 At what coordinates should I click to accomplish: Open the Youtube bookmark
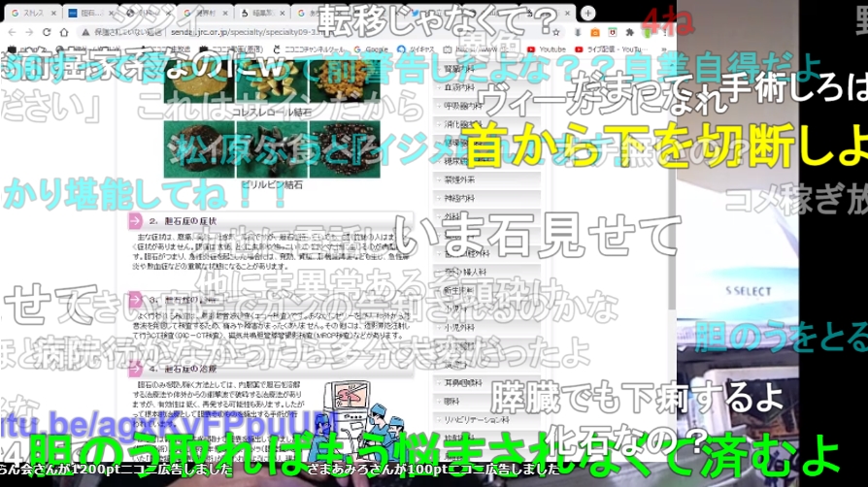pos(547,49)
